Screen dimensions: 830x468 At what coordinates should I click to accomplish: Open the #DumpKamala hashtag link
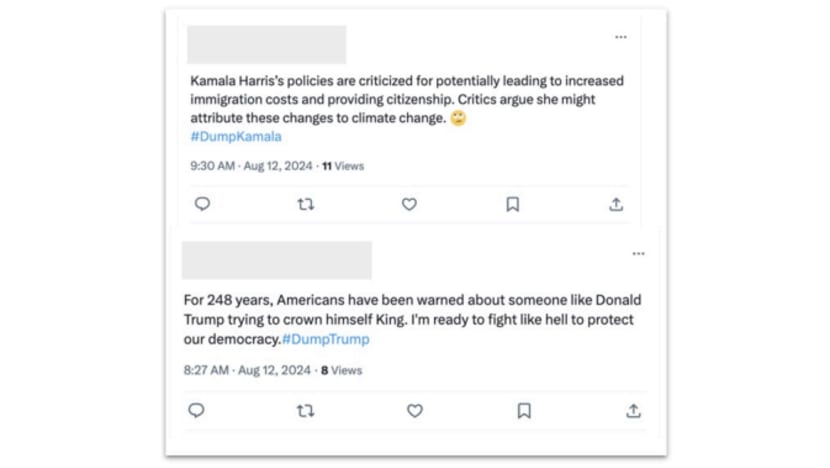coord(236,137)
